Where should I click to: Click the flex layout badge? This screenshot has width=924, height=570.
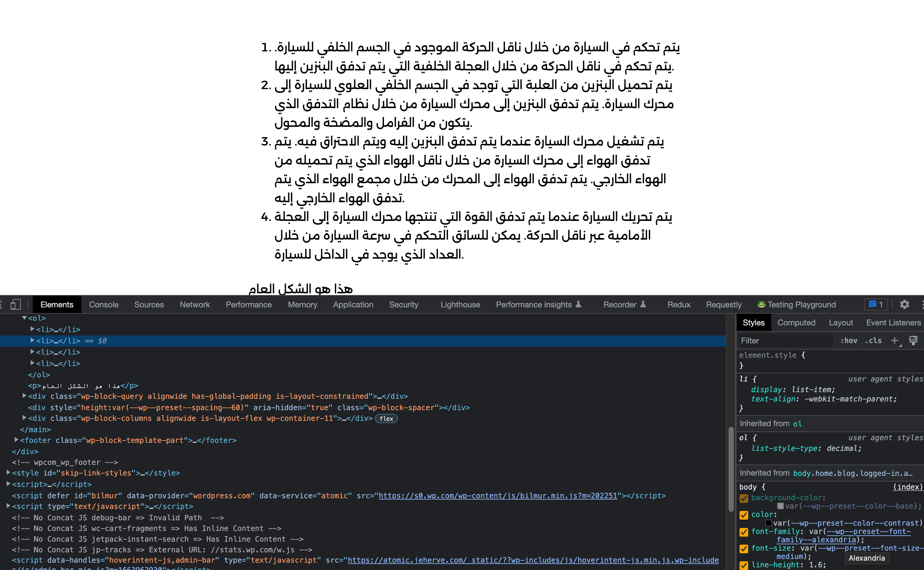point(386,418)
